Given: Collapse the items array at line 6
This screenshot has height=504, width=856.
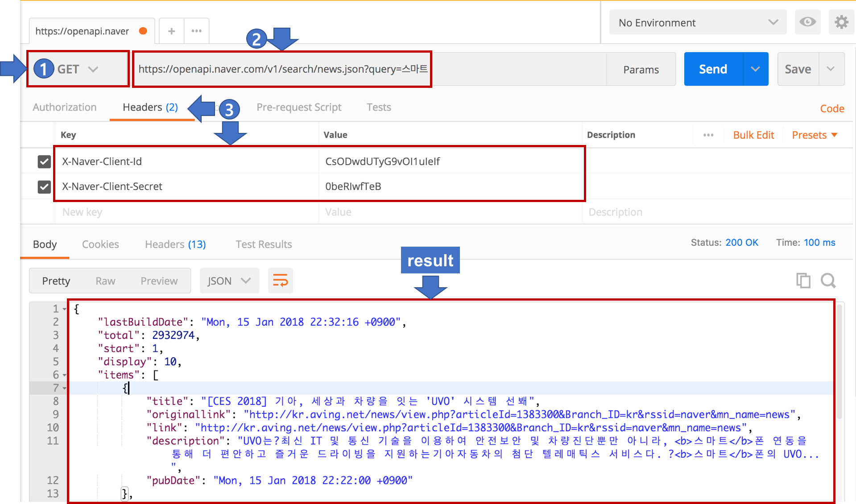Looking at the screenshot, I should (65, 375).
